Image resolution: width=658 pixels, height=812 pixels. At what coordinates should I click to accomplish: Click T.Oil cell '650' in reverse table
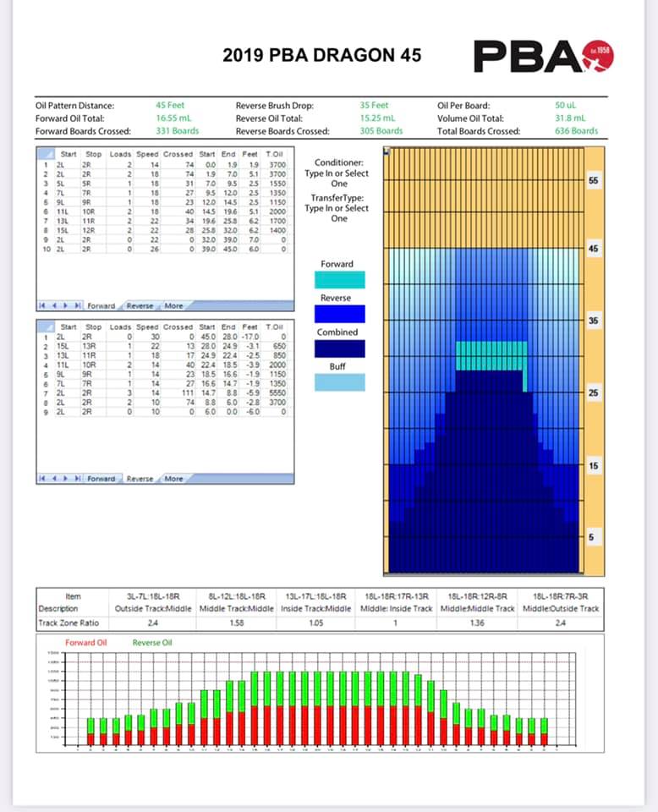[279, 346]
